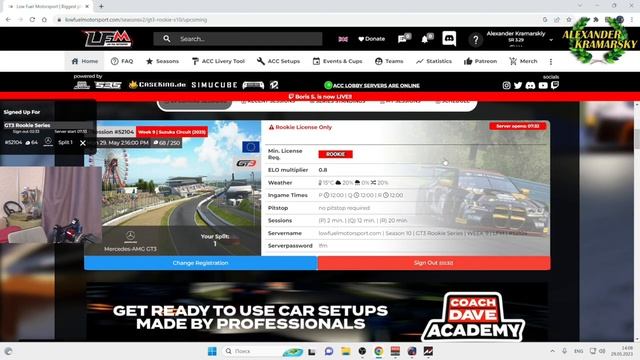This screenshot has width=640, height=360.
Task: Switch the ENG input language indicator
Action: pos(578,351)
